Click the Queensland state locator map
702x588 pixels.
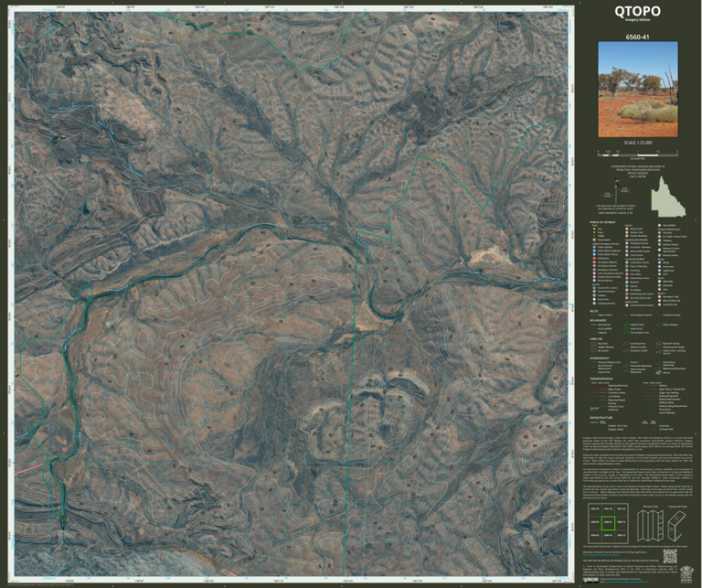668,197
